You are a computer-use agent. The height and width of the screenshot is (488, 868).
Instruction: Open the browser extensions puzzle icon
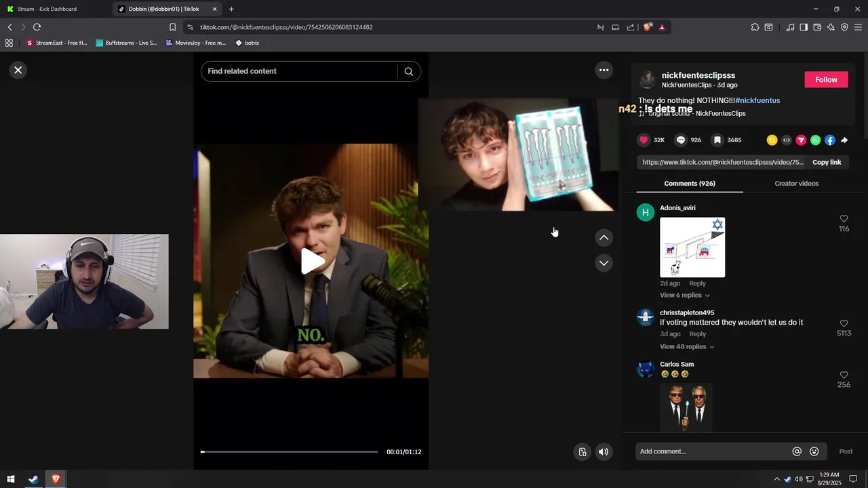tap(755, 27)
